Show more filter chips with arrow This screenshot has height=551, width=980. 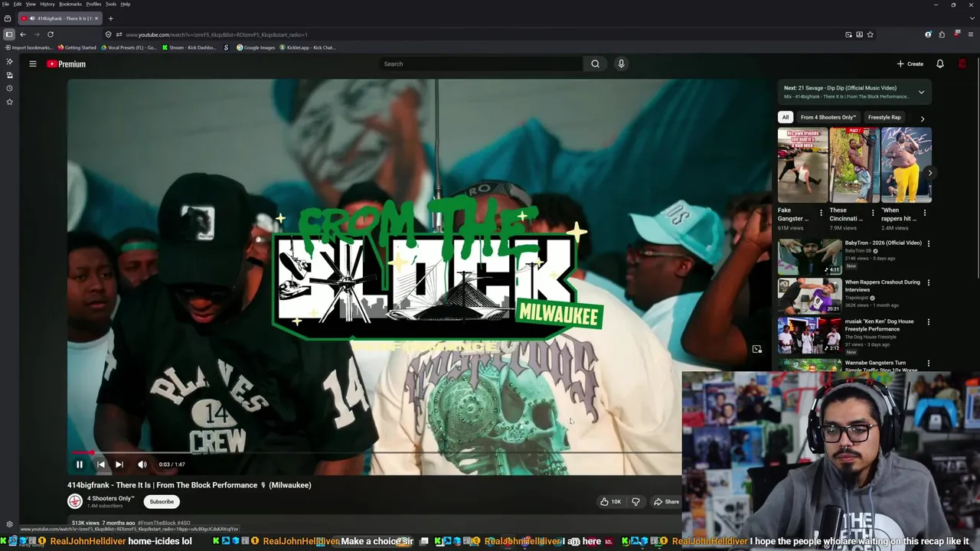point(923,119)
